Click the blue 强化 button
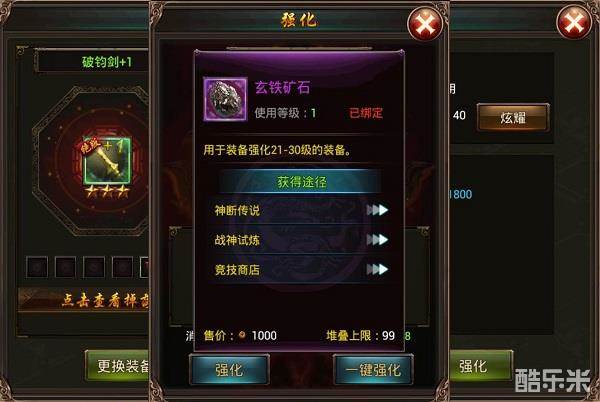 click(229, 369)
